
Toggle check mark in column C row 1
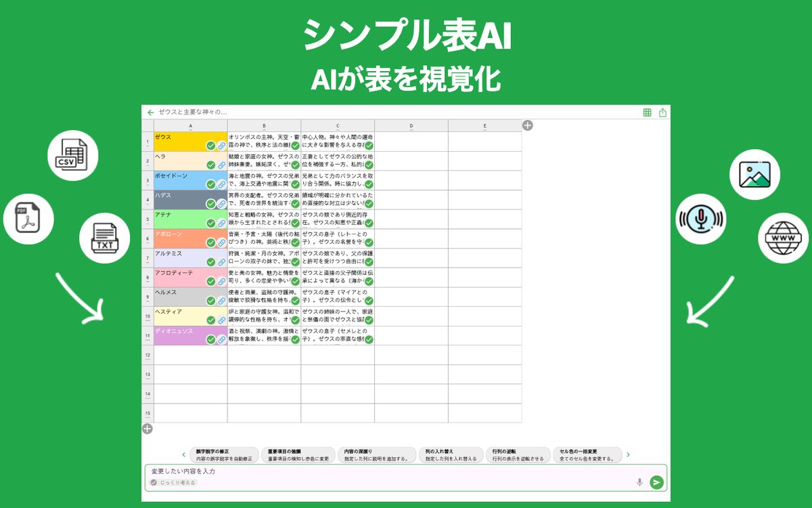tap(369, 146)
